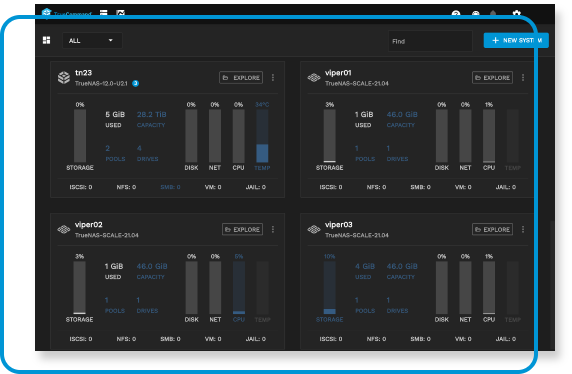The image size is (572, 374).
Task: Select the tn23 CPU usage bar
Action: pyautogui.click(x=239, y=136)
